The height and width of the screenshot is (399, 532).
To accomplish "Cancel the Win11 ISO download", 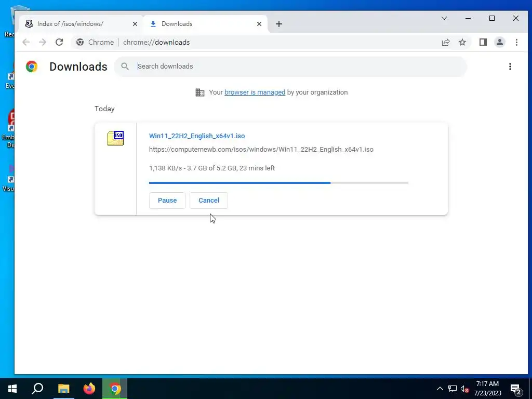I will click(x=209, y=201).
